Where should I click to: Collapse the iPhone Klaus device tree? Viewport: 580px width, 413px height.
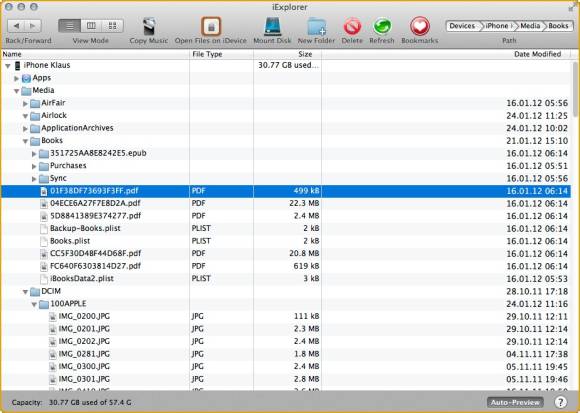click(8, 66)
